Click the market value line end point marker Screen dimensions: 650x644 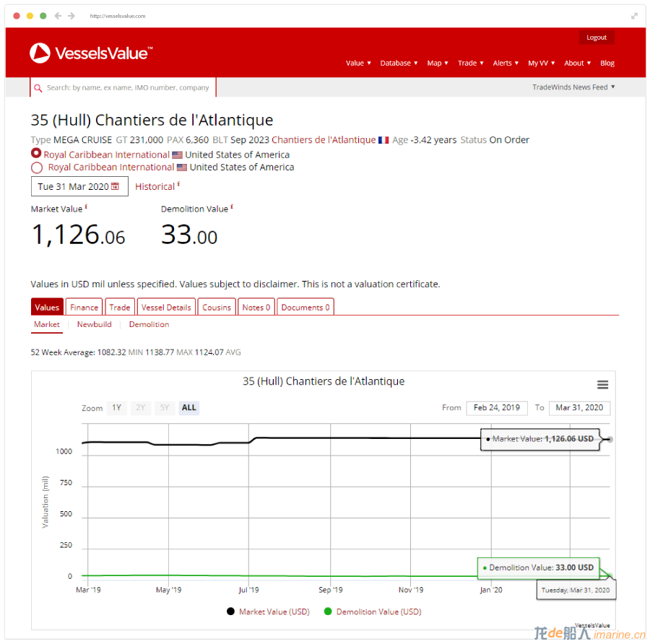pos(610,439)
